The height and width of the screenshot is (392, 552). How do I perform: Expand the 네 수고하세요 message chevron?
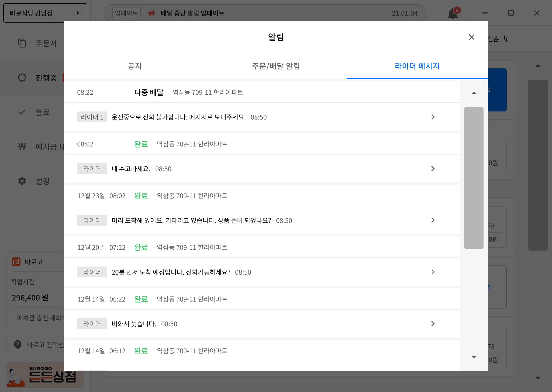pyautogui.click(x=433, y=169)
